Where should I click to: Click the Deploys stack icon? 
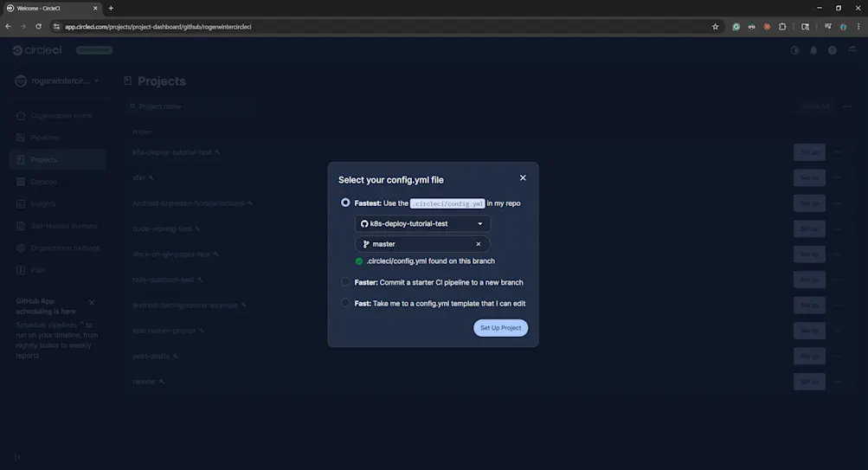click(21, 182)
